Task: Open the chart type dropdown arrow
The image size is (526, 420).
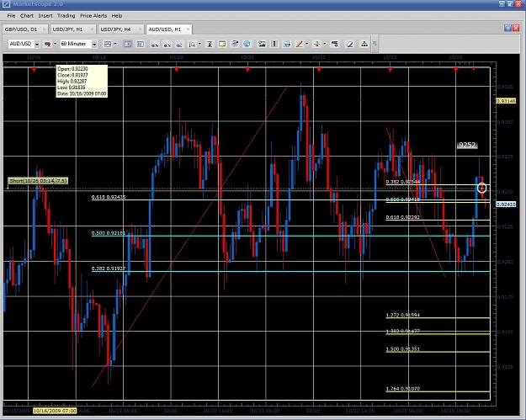Action: click(x=115, y=44)
